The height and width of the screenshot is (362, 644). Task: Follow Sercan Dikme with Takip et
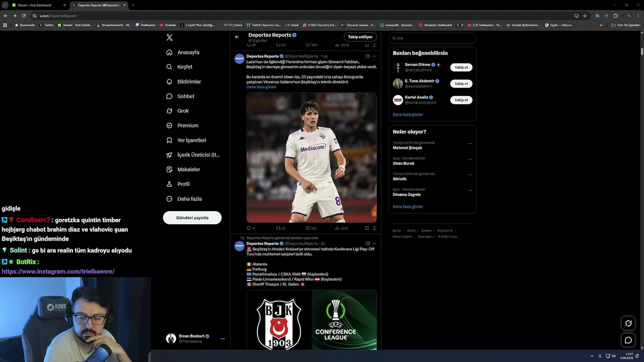461,67
